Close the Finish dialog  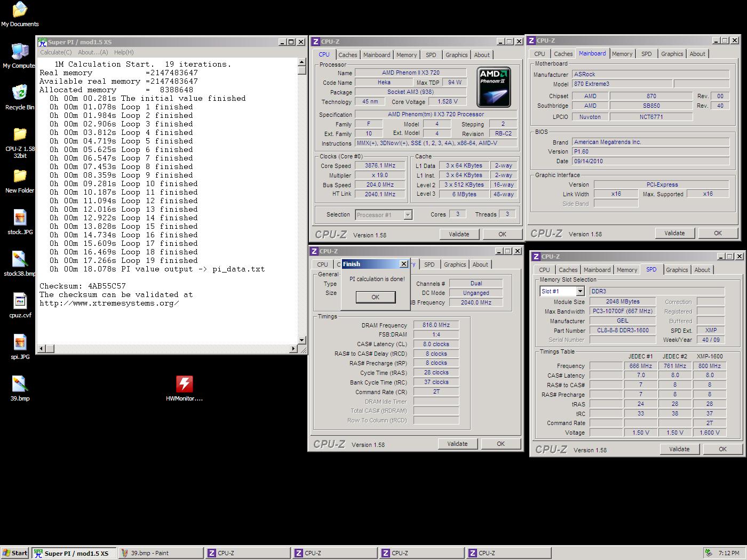tap(404, 264)
